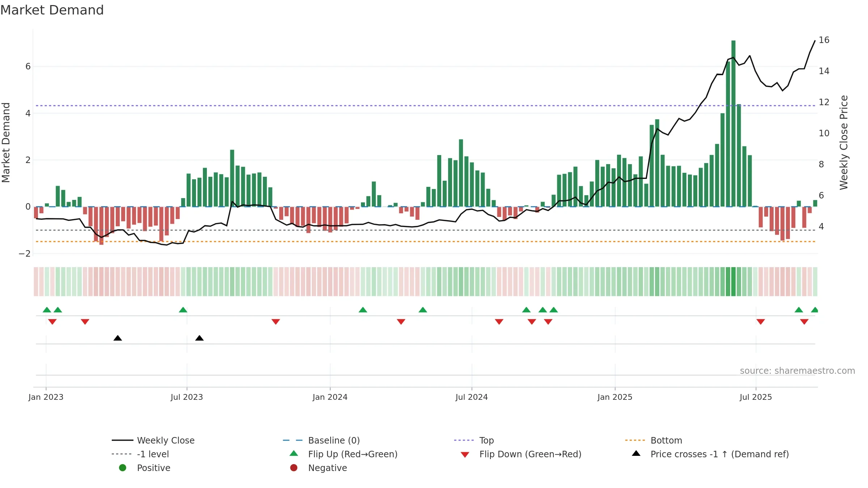Viewport: 868px width, 488px height.
Task: Click the 'Bottom' legend label
Action: (x=666, y=440)
